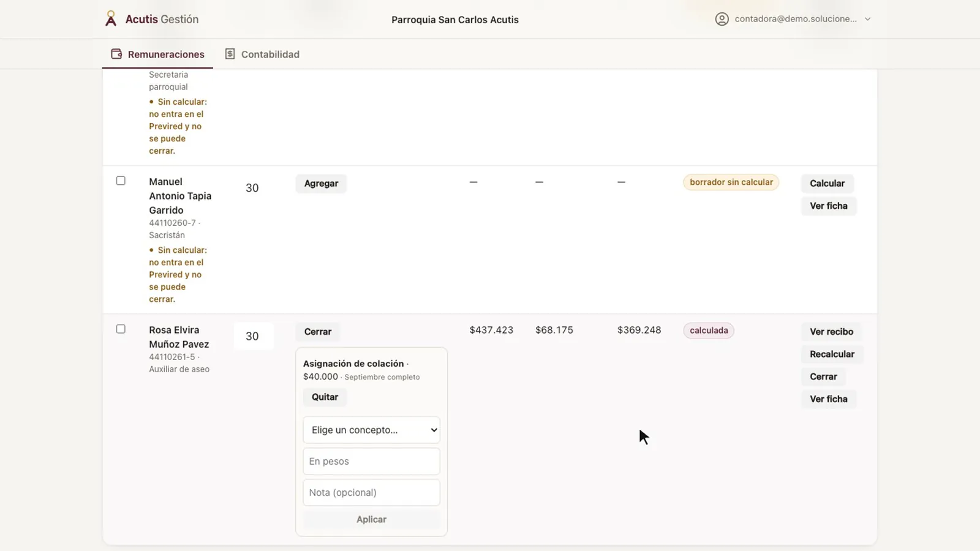Viewport: 980px width, 551px height.
Task: Click the 'Sin calcular' warning under Secretaria parroquial
Action: (178, 126)
